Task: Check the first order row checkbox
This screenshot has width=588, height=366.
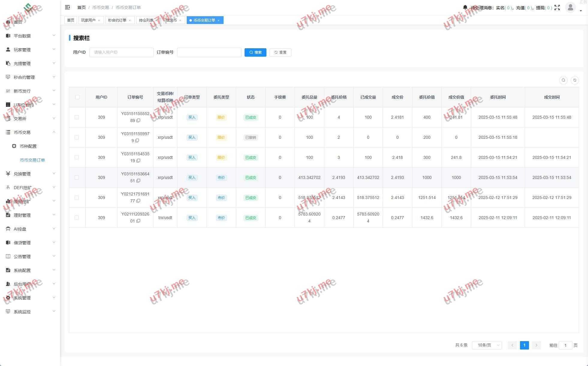Action: (x=77, y=117)
